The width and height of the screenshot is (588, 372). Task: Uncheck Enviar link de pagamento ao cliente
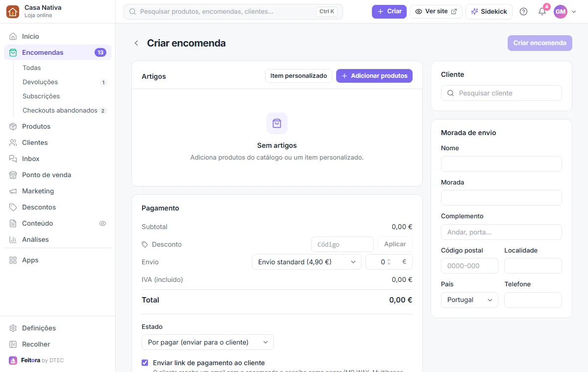[x=145, y=363]
